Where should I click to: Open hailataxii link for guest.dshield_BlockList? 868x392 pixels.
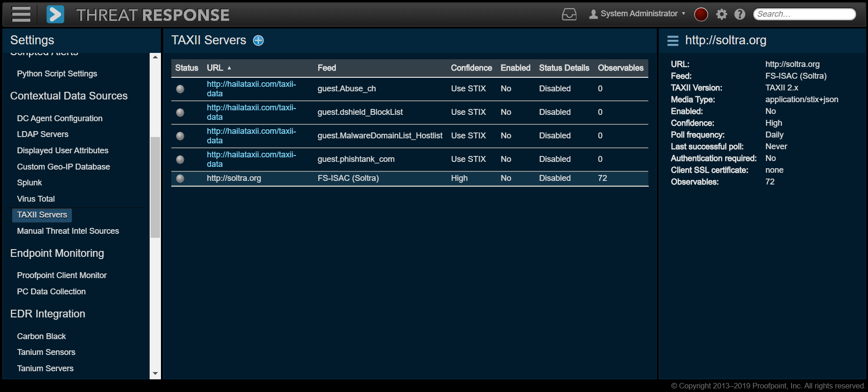coord(251,112)
